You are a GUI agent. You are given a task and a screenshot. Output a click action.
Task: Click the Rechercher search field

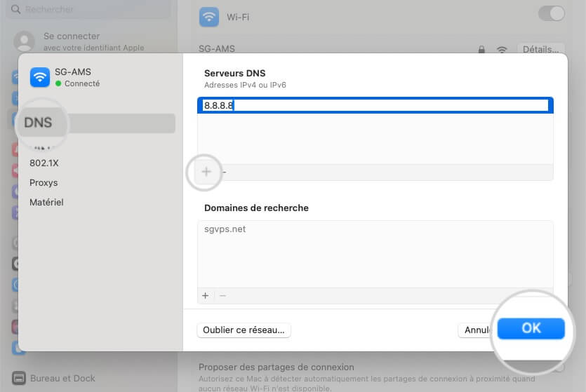coord(89,9)
